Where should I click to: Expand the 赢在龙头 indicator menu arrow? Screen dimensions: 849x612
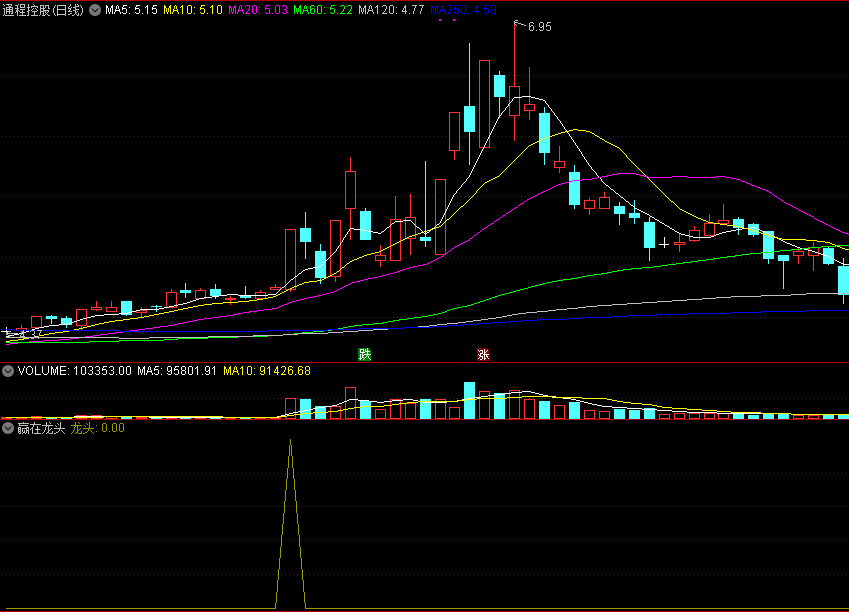tap(8, 428)
